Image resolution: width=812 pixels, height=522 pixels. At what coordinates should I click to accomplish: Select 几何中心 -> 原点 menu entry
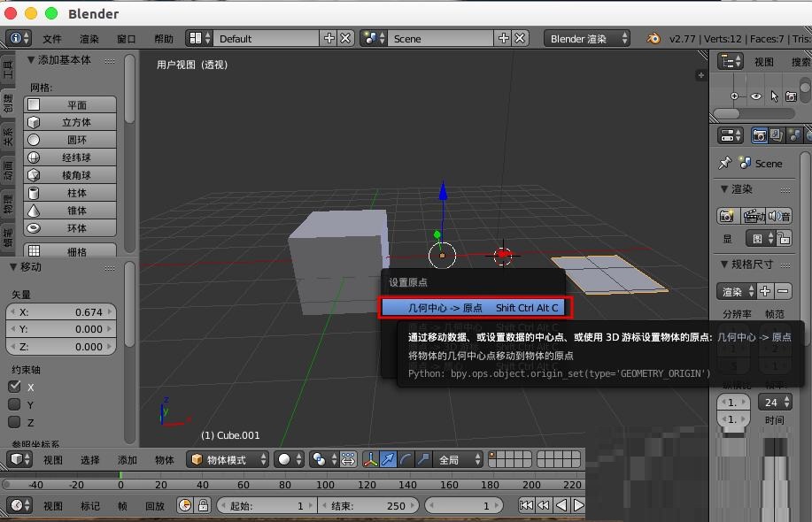point(476,308)
